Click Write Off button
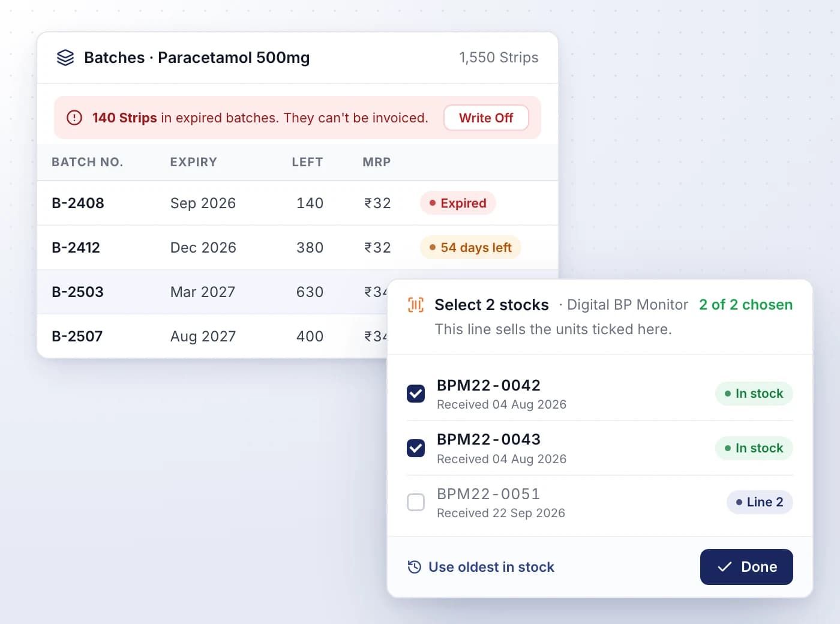The image size is (840, 624). click(x=486, y=118)
